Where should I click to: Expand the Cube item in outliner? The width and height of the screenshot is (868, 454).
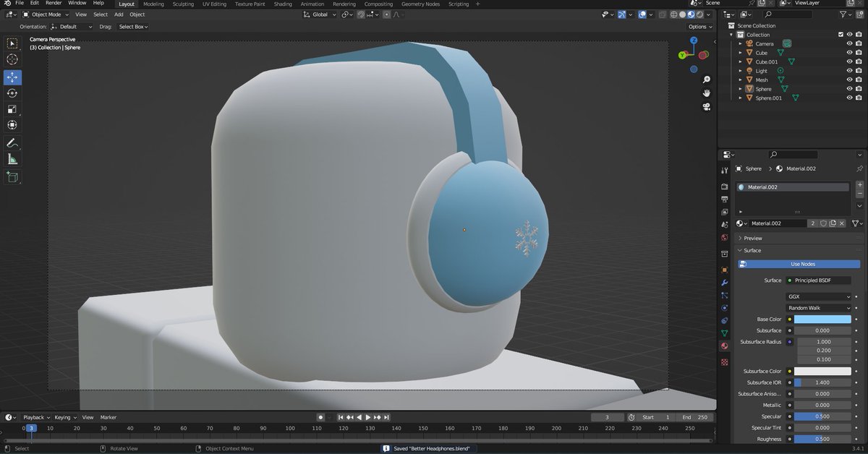coord(740,53)
